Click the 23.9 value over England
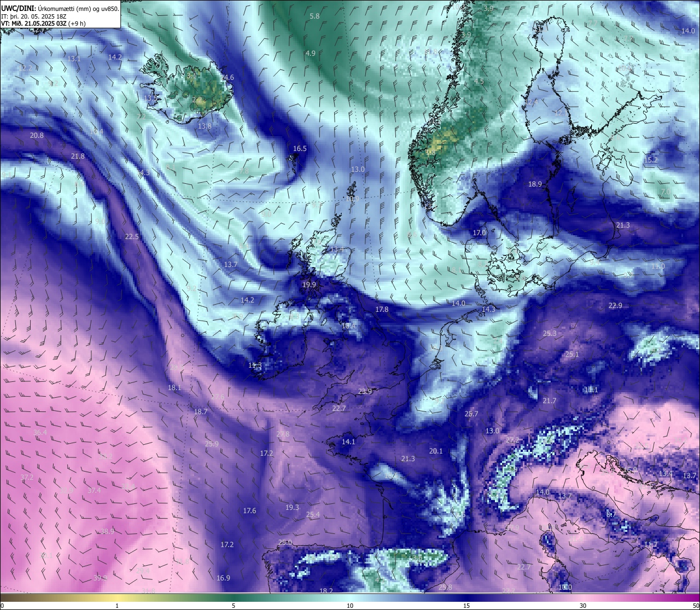Viewport: 700px width, 610px height. pos(365,391)
